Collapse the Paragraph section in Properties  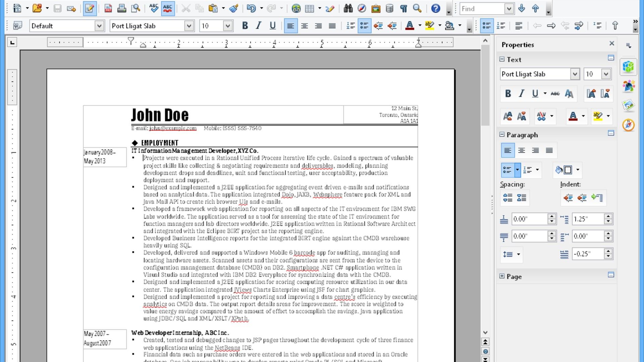502,134
